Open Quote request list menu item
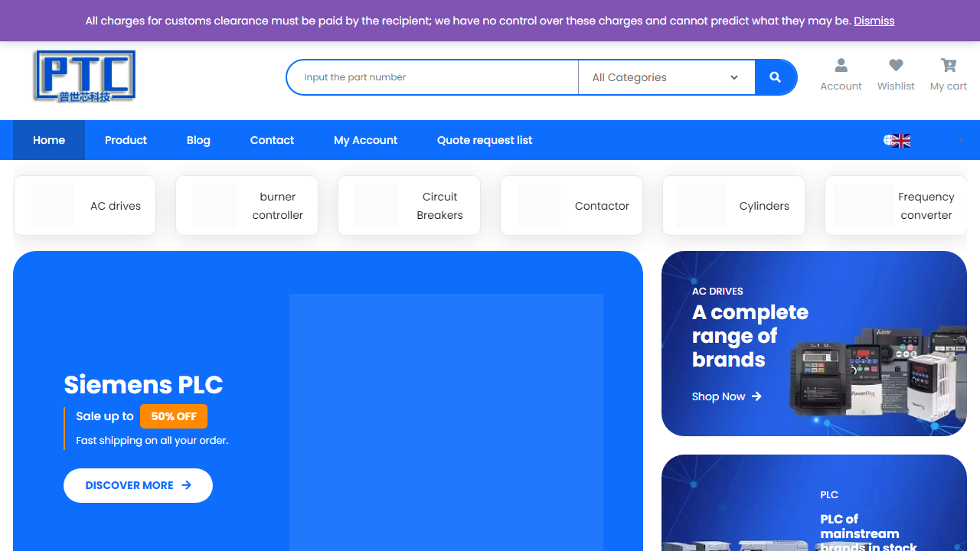Screen dimensions: 980x551 485,140
